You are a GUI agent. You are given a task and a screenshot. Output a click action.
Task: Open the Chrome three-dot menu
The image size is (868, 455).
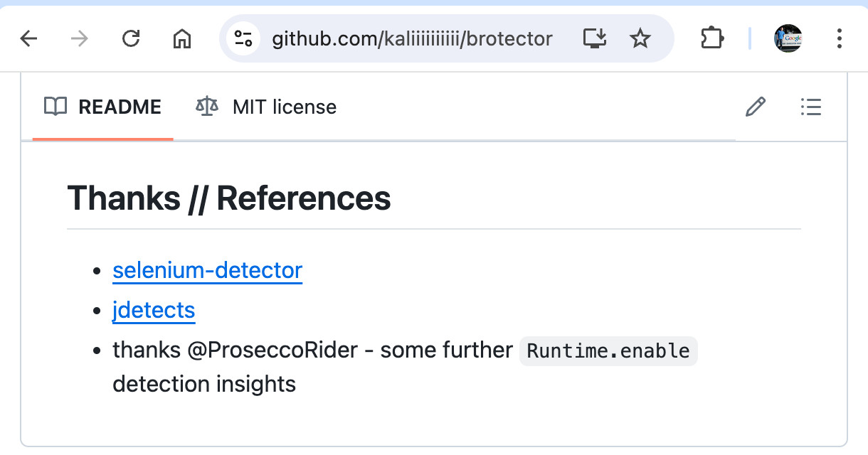840,38
